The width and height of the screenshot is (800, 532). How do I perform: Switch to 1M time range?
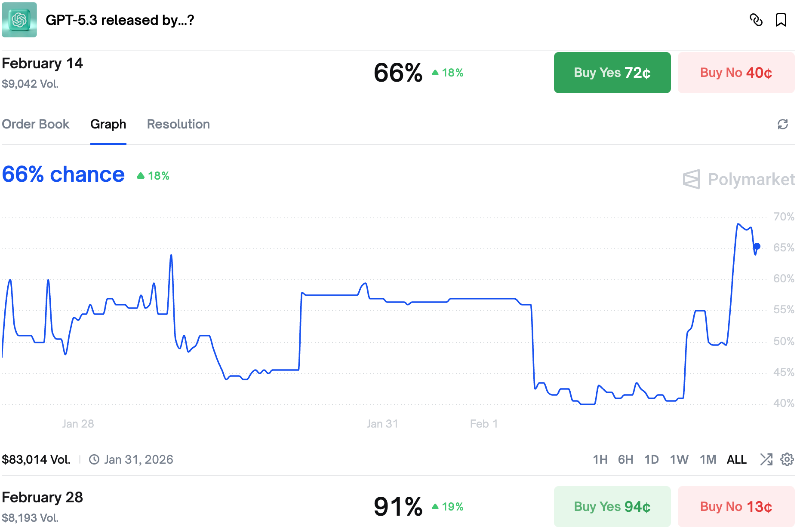708,459
